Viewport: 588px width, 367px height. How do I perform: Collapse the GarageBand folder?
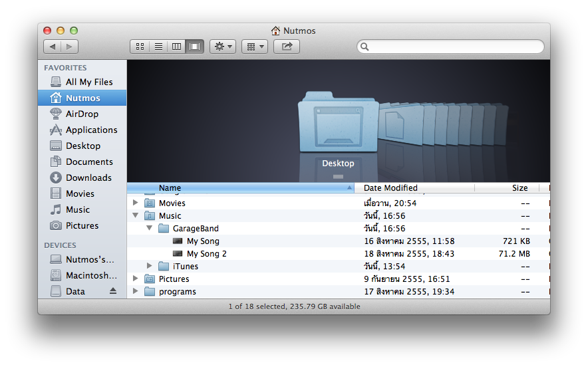pos(150,229)
